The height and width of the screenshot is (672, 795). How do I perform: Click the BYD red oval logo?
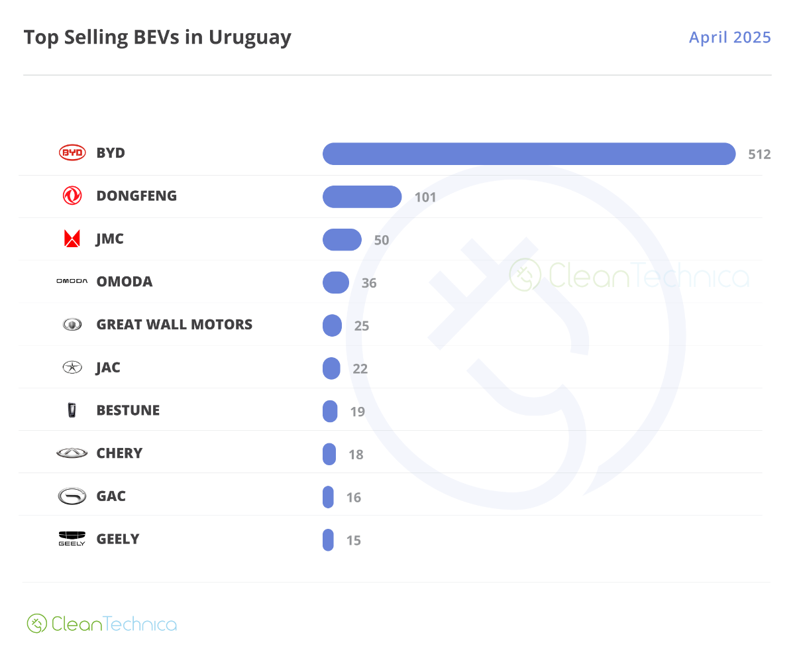pos(72,153)
